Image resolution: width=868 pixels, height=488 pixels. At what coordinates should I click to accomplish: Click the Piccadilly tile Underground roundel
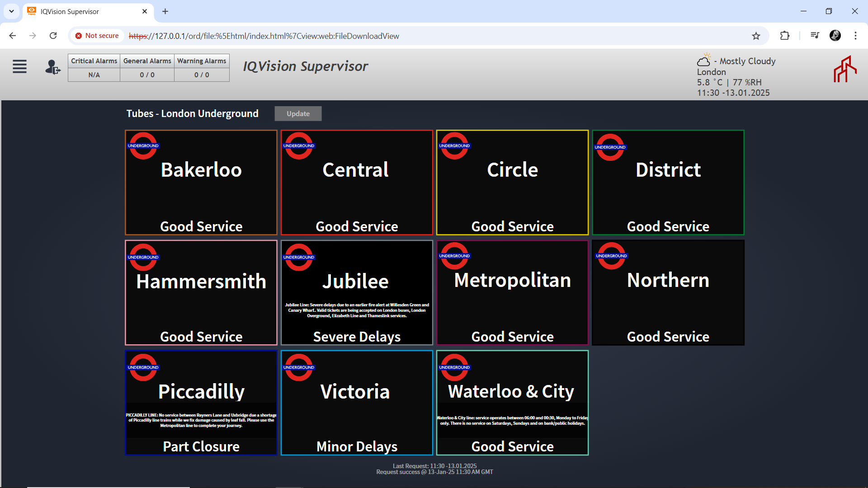[143, 367]
